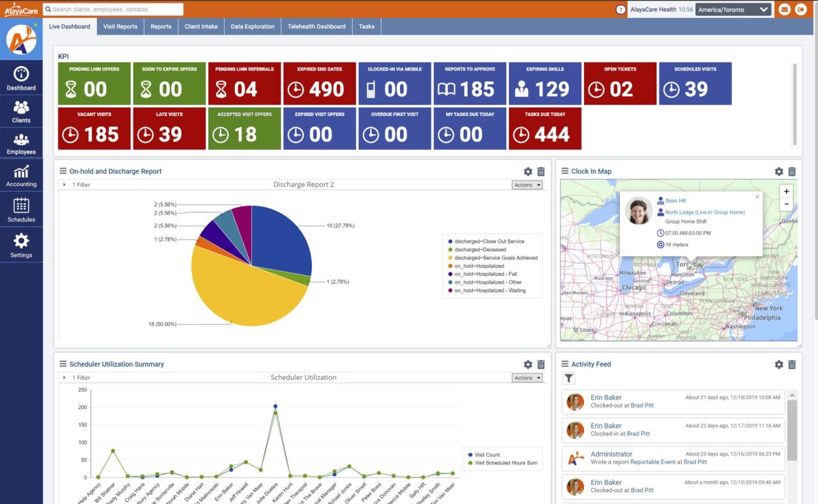Viewport: 818px width, 504px height.
Task: Open the Clock In Map settings gear
Action: click(779, 171)
